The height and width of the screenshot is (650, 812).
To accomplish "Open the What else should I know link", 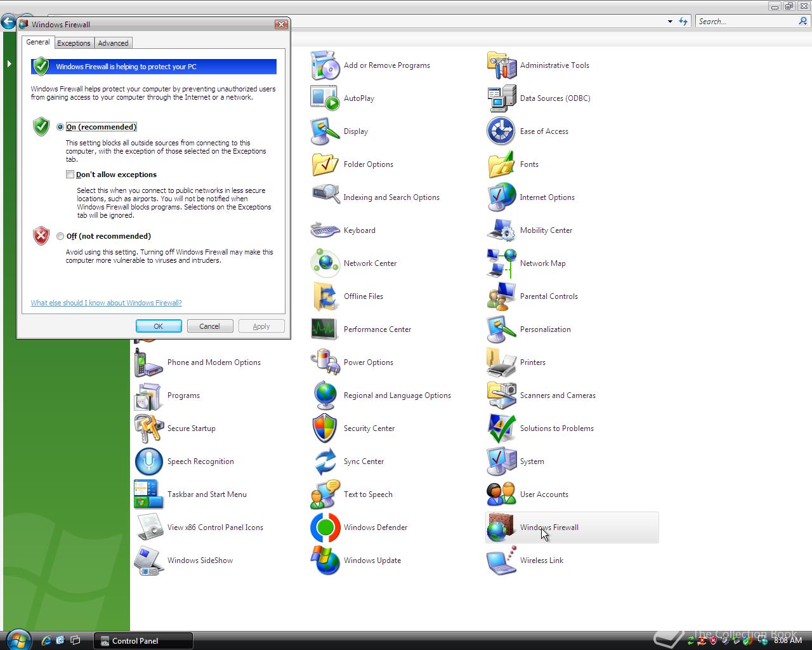I will [106, 303].
